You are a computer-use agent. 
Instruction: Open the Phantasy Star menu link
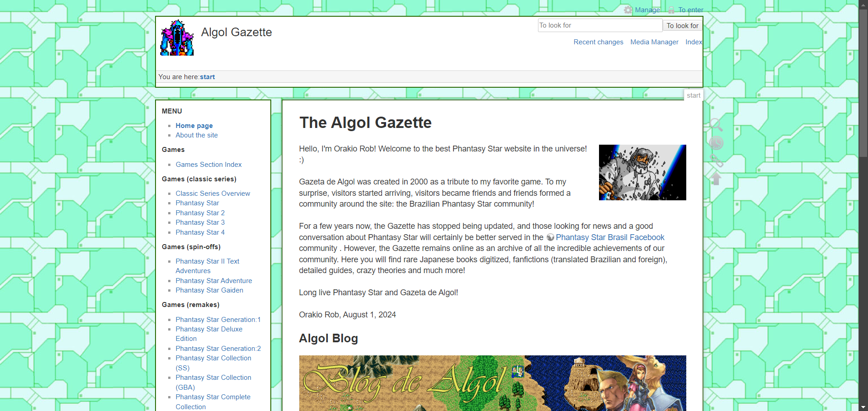197,203
